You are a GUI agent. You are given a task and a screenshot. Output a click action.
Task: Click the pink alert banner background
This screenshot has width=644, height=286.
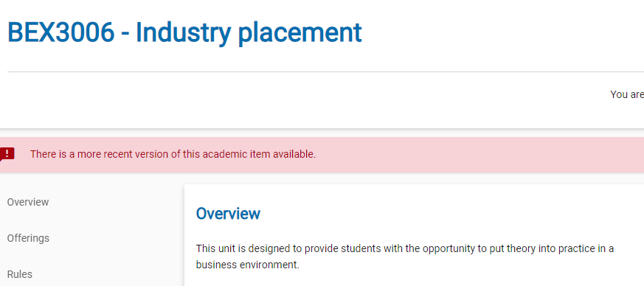tap(322, 155)
